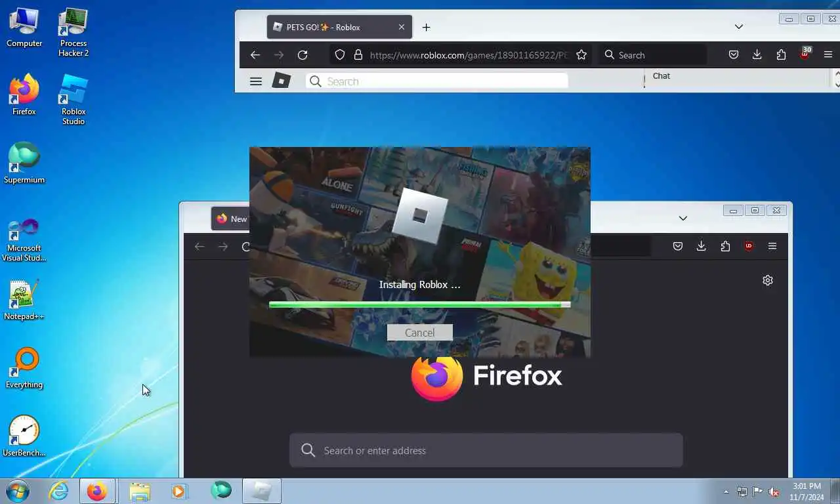The height and width of the screenshot is (504, 840).
Task: Click the shield tracking protection icon
Action: point(340,55)
